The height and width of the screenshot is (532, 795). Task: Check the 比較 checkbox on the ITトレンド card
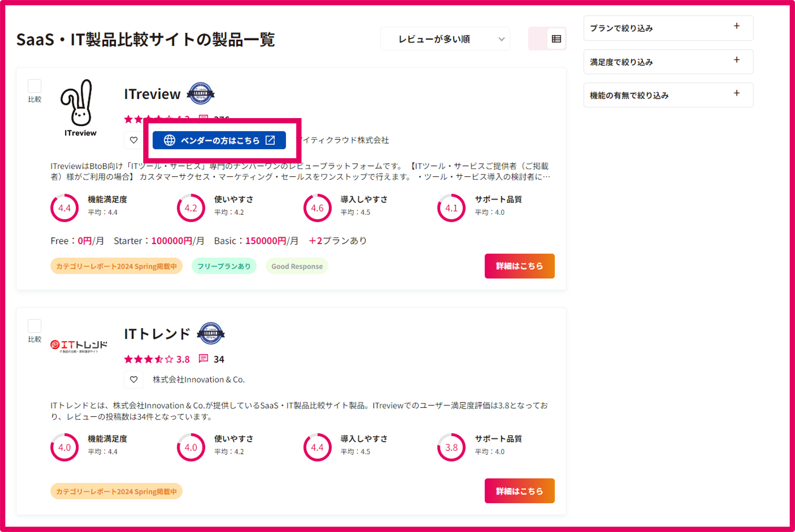coord(34,326)
